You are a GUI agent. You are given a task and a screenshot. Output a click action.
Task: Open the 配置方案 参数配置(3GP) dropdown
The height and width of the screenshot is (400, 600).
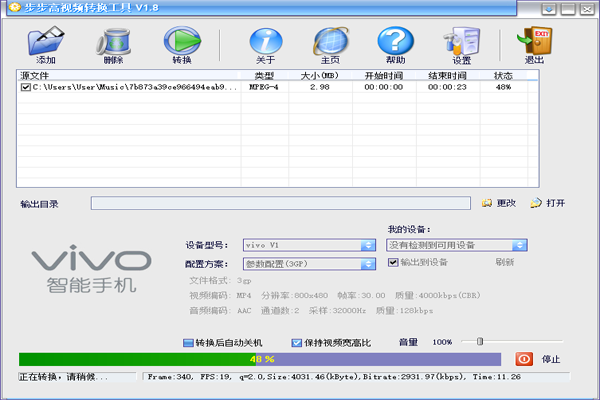click(x=310, y=264)
